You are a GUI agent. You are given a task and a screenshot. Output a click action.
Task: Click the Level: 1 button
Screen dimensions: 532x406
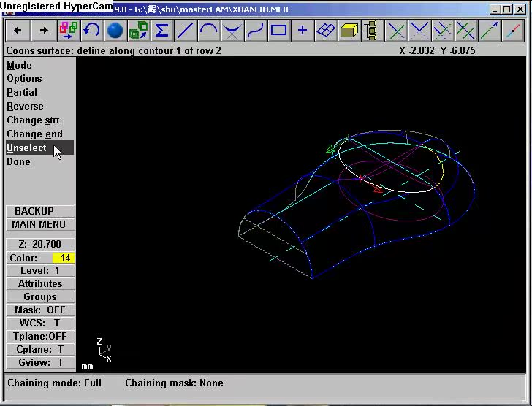coord(40,270)
